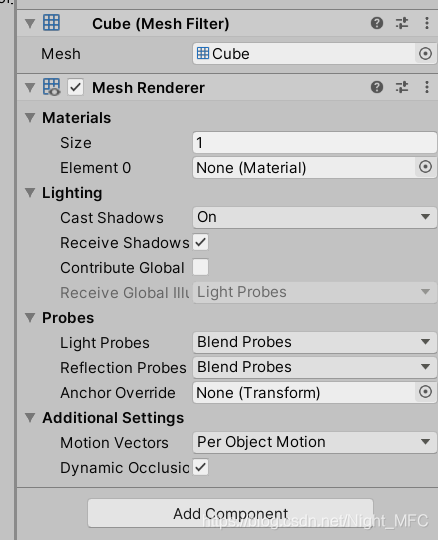Open the Motion Vectors dropdown
Screen dimensions: 438x540
point(314,442)
